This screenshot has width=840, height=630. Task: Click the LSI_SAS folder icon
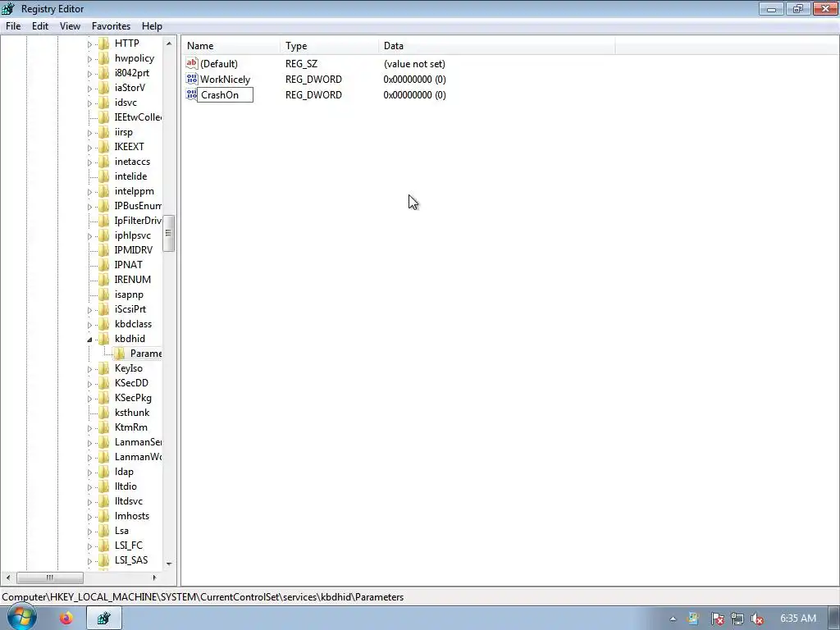coord(104,560)
